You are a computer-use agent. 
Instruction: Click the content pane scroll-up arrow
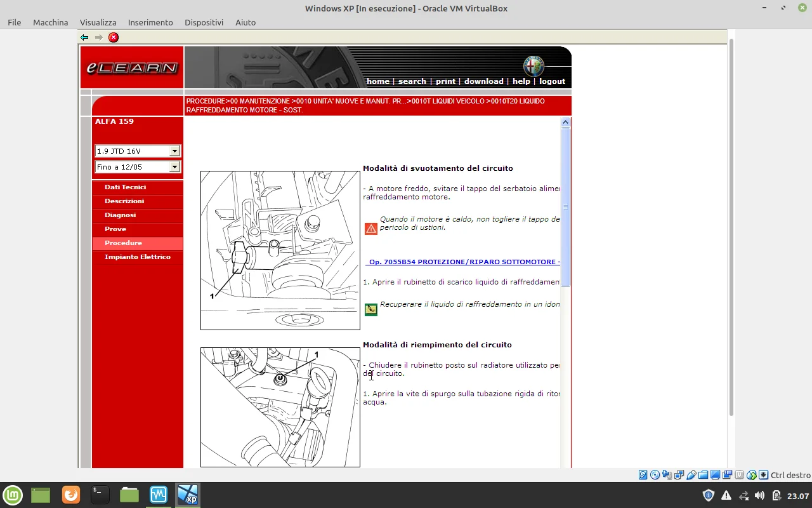566,123
